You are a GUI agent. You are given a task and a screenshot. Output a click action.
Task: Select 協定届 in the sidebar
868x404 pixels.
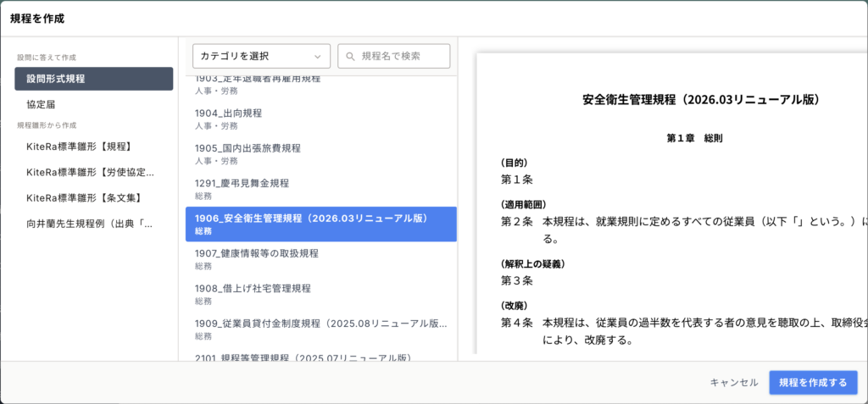pyautogui.click(x=93, y=104)
